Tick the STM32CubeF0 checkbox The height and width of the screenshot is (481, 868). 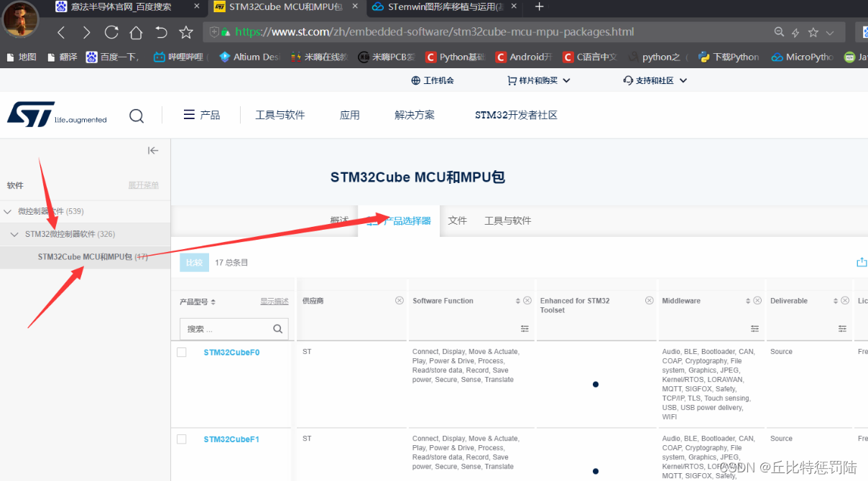pos(182,352)
